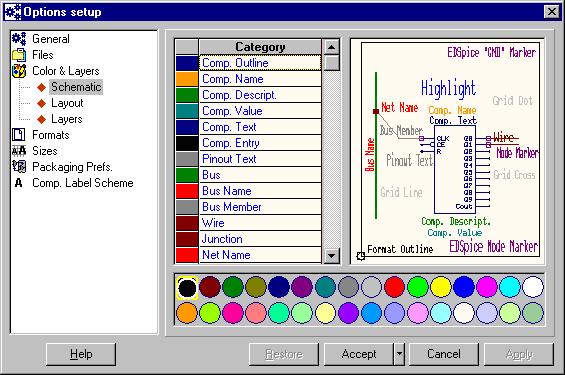The height and width of the screenshot is (375, 565).
Task: Select the Schematic tree item
Action: tap(76, 87)
